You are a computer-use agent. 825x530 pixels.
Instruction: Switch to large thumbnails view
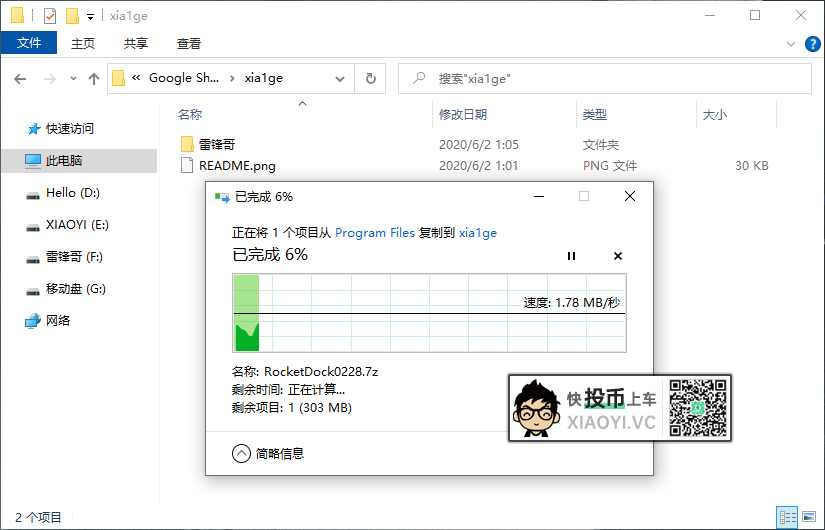pos(809,517)
